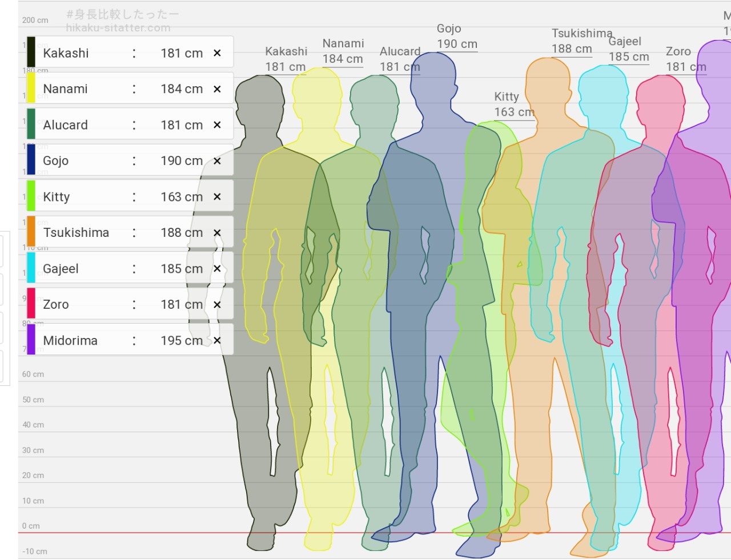Click the Kitty 163 cm chart label
The width and height of the screenshot is (731, 560).
(x=514, y=104)
